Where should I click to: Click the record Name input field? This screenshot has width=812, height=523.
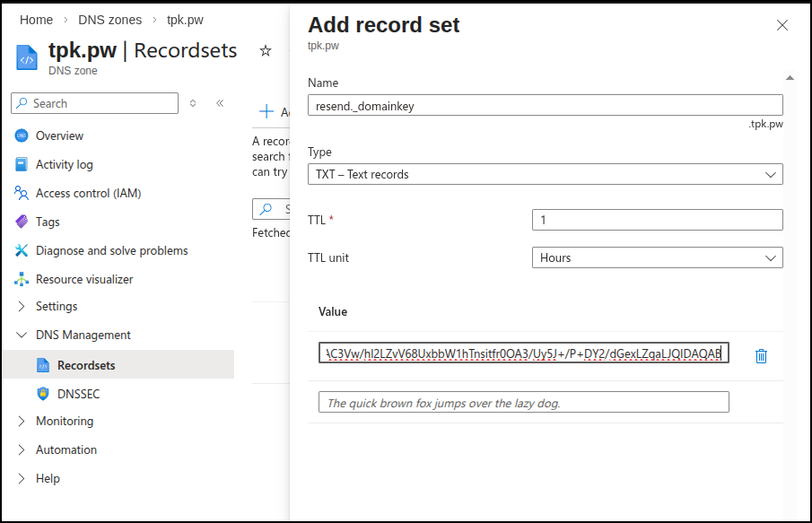pyautogui.click(x=545, y=106)
